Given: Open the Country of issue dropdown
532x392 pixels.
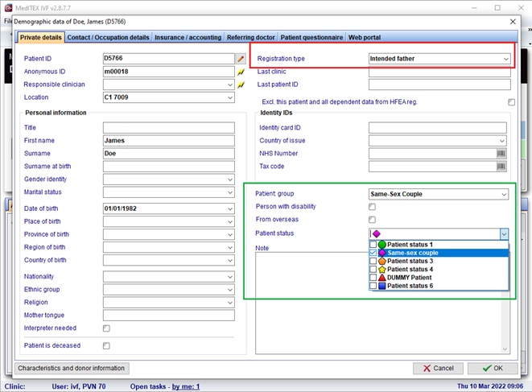Looking at the screenshot, I should tap(501, 141).
